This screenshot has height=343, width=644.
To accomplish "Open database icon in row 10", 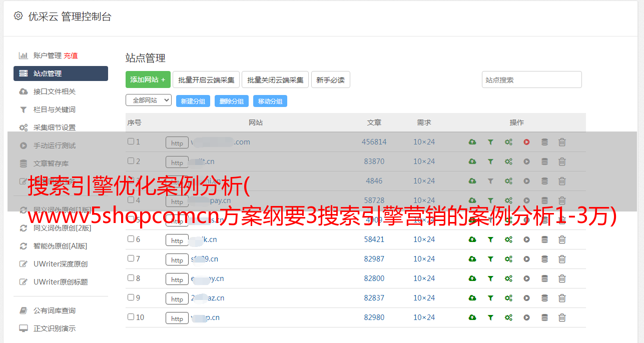I will click(x=544, y=317).
